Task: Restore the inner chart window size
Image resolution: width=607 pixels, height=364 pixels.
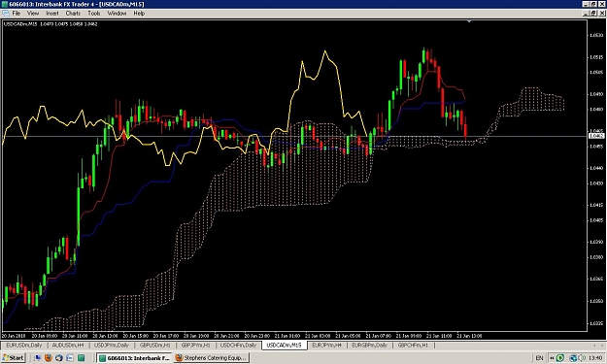Action: pyautogui.click(x=593, y=14)
